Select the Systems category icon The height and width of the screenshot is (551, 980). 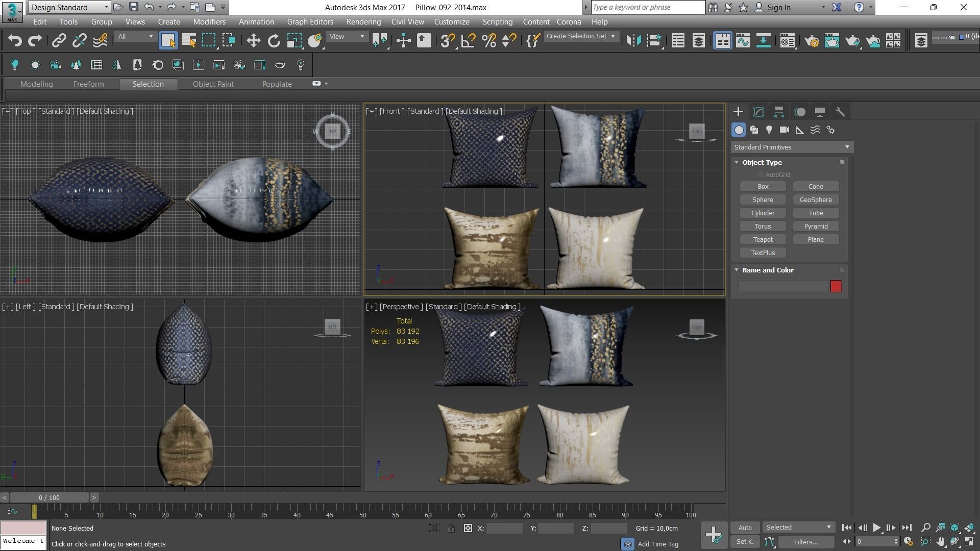tap(830, 130)
